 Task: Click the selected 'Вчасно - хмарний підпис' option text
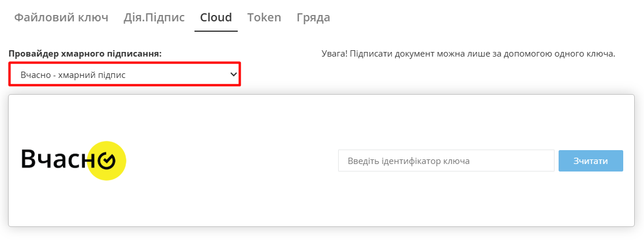click(73, 75)
